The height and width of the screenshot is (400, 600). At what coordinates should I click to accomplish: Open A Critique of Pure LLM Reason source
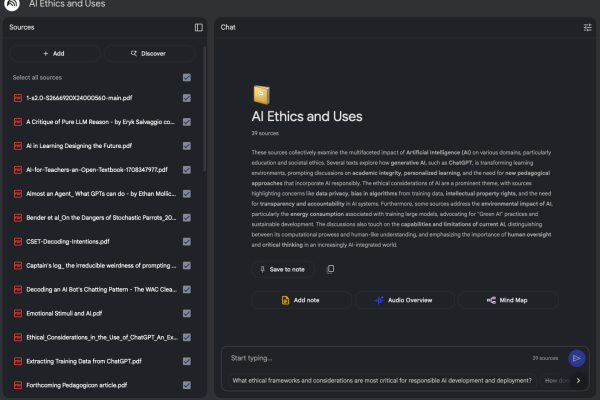click(100, 122)
